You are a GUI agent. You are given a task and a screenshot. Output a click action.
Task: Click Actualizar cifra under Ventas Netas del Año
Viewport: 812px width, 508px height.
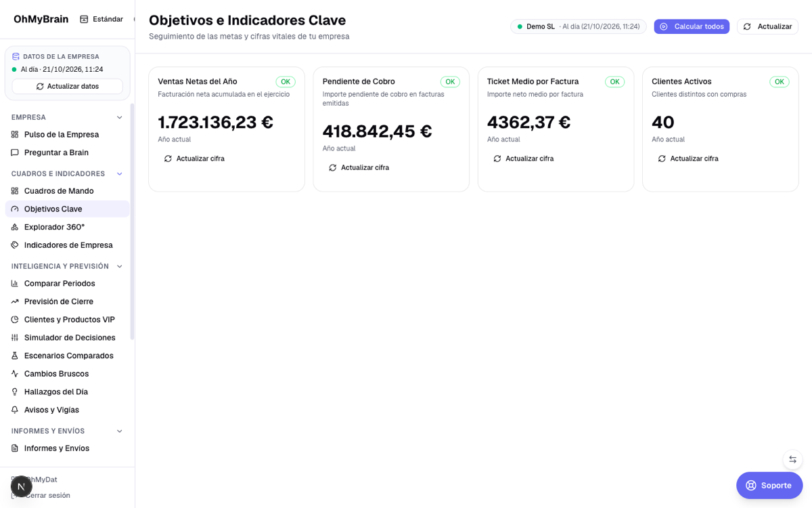[194, 158]
